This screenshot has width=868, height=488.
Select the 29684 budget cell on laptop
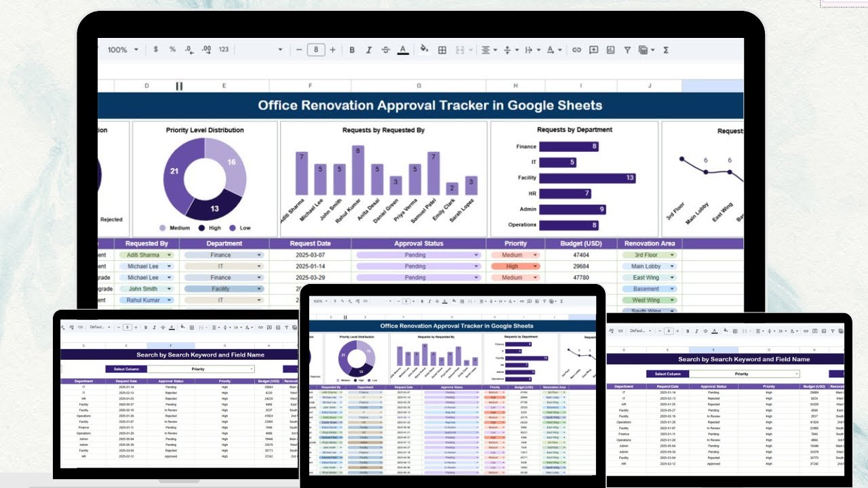click(580, 266)
